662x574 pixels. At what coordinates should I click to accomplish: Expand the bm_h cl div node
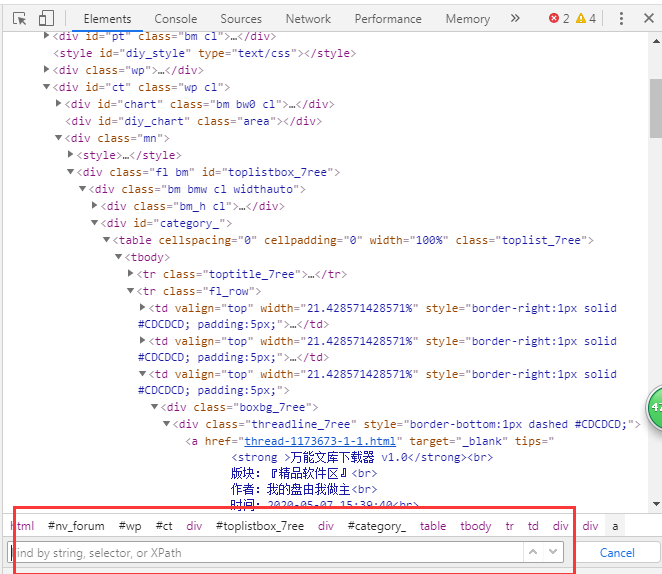(95, 206)
